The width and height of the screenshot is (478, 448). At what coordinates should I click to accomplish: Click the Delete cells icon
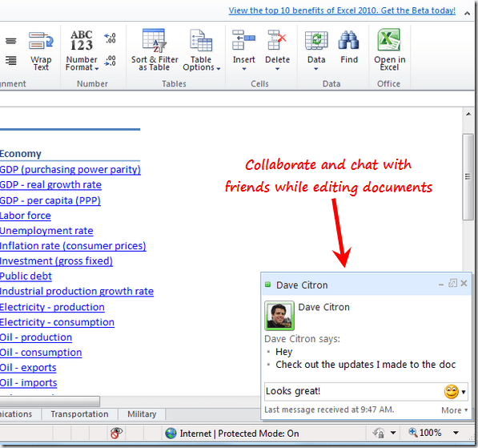277,40
